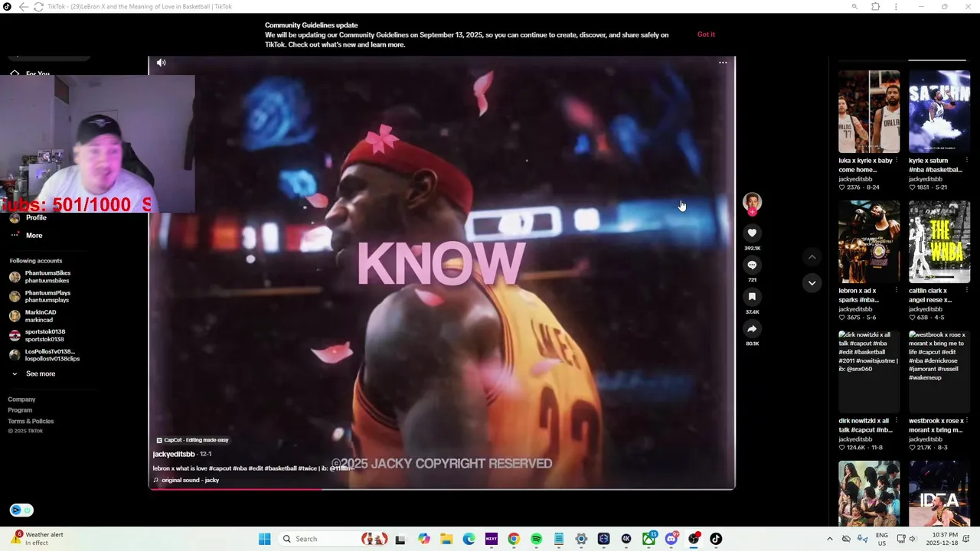This screenshot has width=980, height=551.
Task: Open westbrook x rose x morant video
Action: click(939, 373)
